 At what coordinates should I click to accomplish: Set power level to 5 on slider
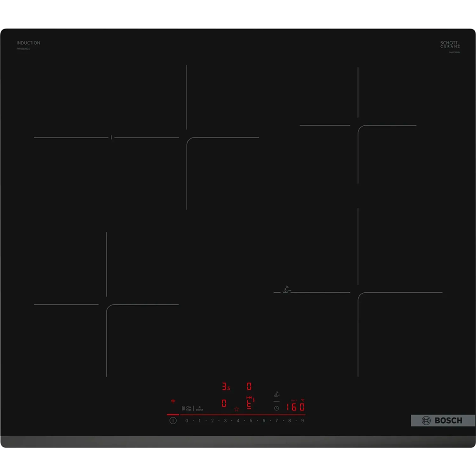[x=251, y=421]
